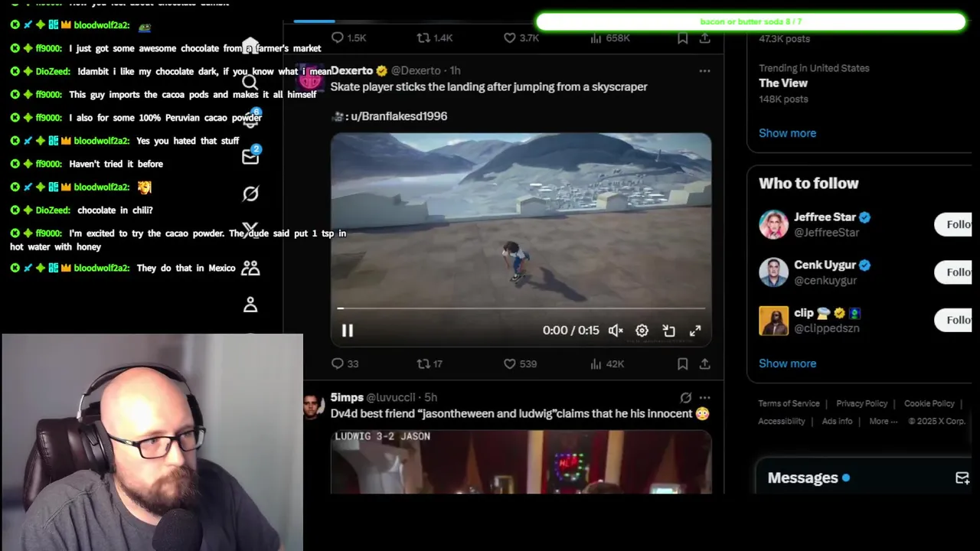Click the 'Haven't tried it before' chat message

tap(116, 164)
